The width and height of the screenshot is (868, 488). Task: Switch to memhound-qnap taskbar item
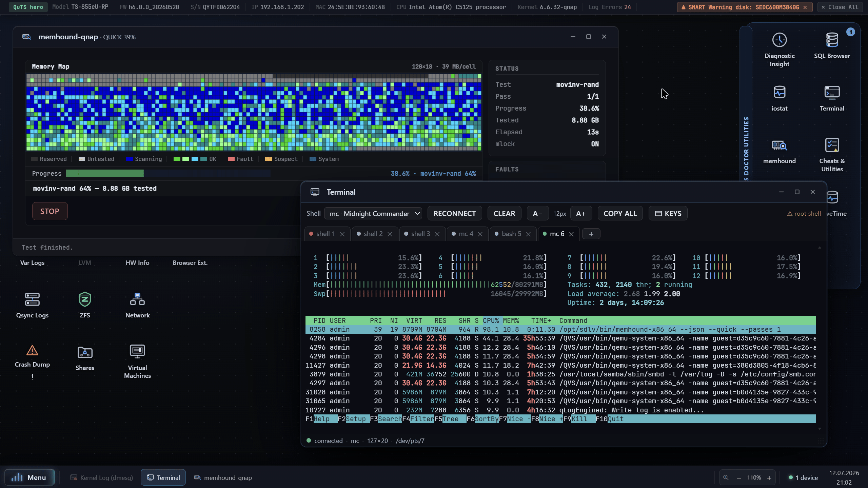click(x=223, y=477)
